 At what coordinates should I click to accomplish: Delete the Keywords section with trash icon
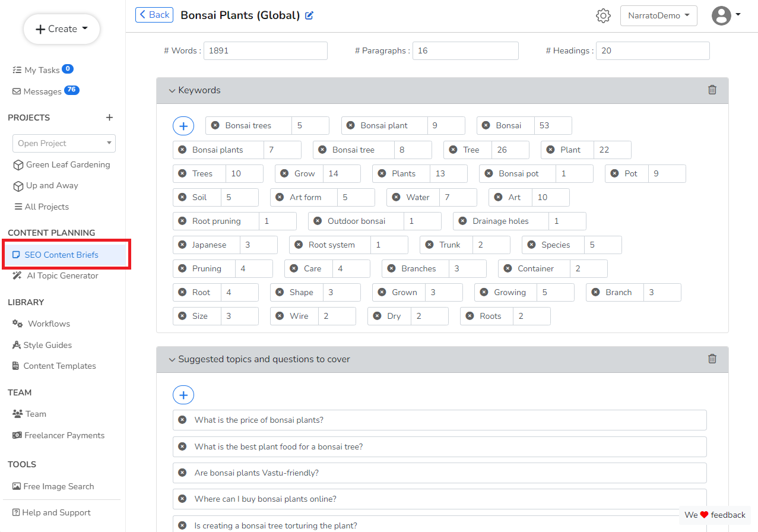coord(712,90)
